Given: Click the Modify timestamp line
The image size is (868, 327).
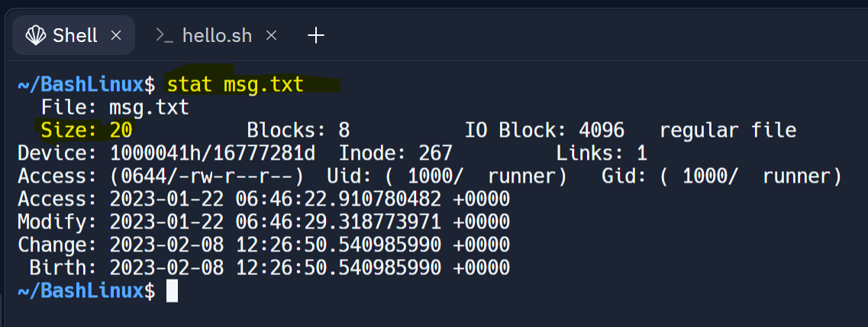Looking at the screenshot, I should click(x=263, y=222).
